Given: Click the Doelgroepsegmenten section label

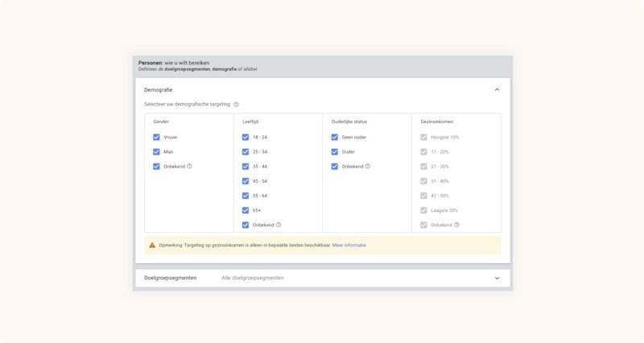Looking at the screenshot, I should [x=171, y=278].
